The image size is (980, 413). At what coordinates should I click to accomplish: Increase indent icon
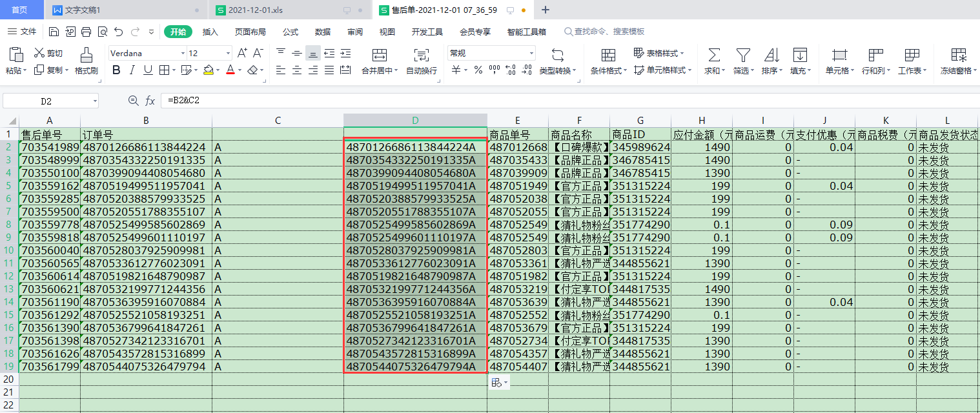click(x=345, y=53)
